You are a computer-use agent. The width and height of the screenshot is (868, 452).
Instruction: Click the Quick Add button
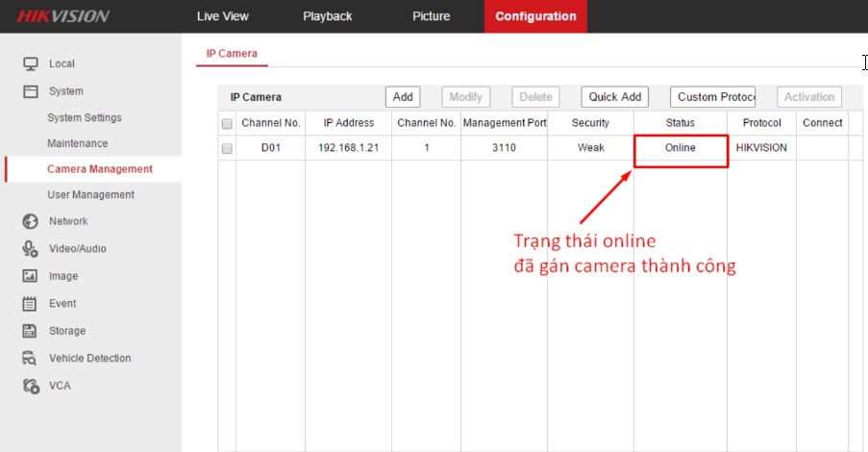(x=615, y=97)
